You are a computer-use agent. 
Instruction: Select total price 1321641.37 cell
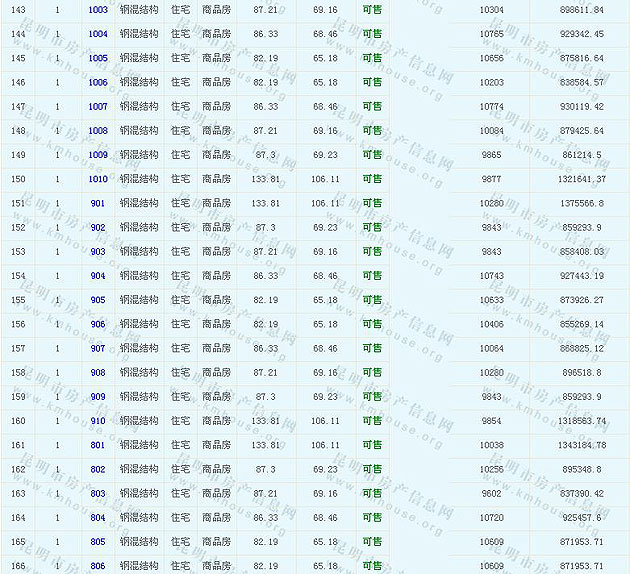pyautogui.click(x=581, y=179)
